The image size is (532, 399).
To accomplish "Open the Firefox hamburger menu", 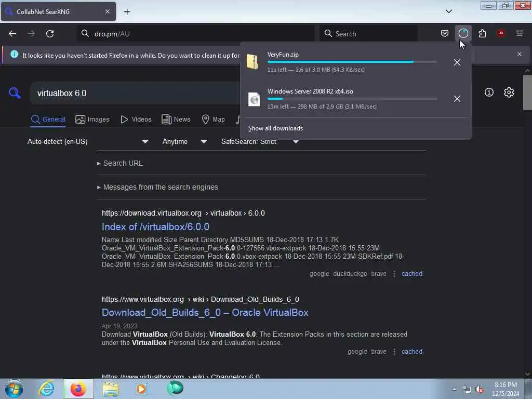I will point(520,33).
